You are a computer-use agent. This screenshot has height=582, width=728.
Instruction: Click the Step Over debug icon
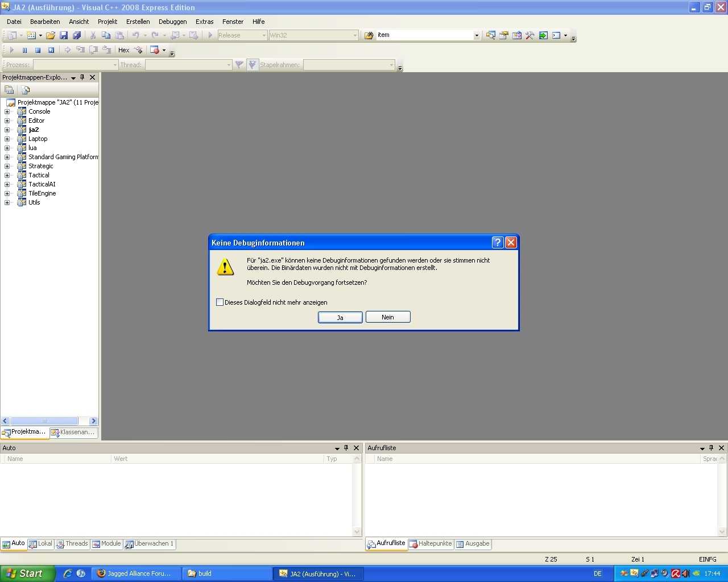pos(94,50)
